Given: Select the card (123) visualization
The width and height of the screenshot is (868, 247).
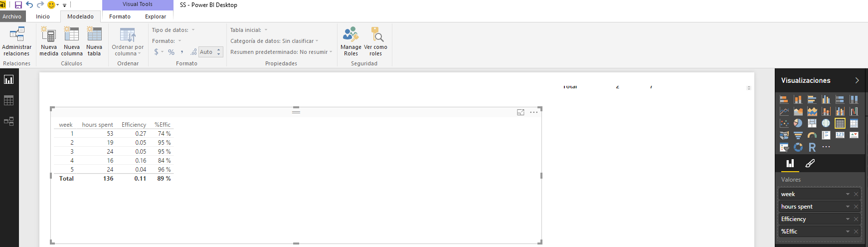Looking at the screenshot, I should [x=840, y=135].
